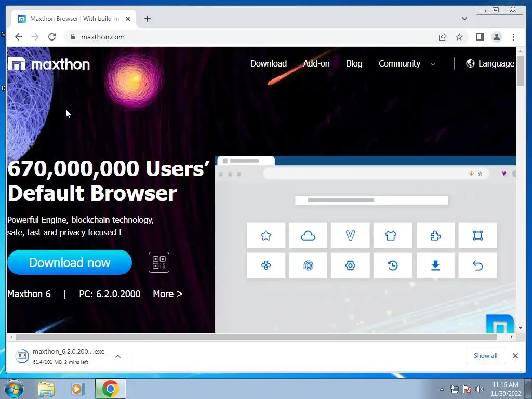
Task: Share this page using share icon
Action: 443,37
